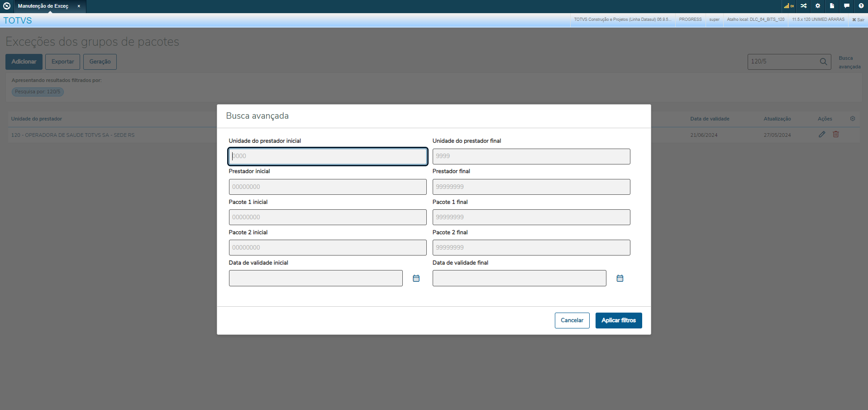Open calendar for Data de validade inicial

tap(416, 278)
